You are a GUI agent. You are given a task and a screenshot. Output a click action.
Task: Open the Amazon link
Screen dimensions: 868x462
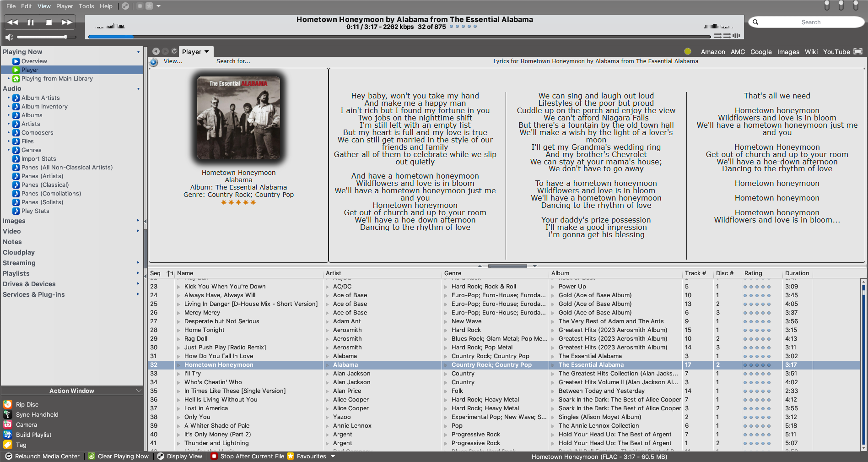tap(713, 52)
